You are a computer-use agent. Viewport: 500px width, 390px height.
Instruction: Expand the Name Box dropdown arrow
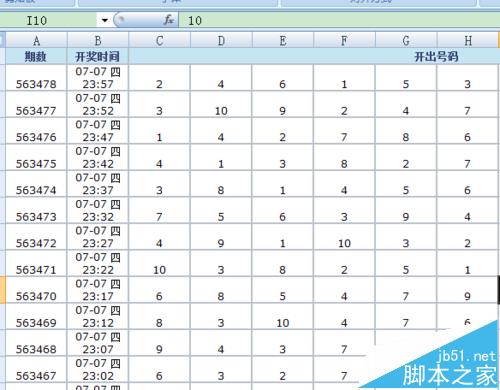105,20
